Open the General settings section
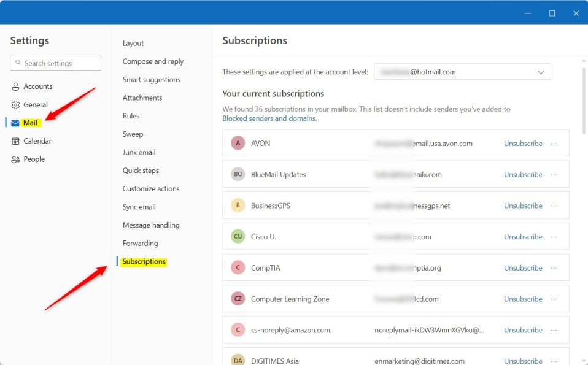 point(35,104)
